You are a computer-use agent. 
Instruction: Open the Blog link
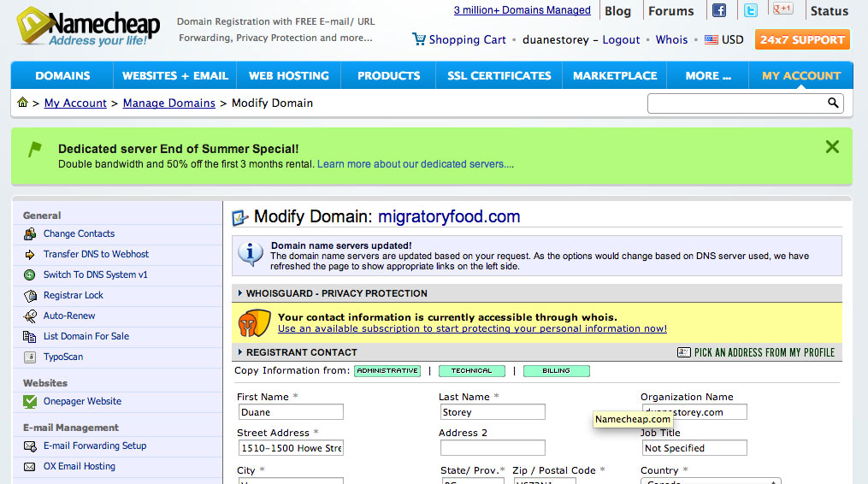coord(617,11)
